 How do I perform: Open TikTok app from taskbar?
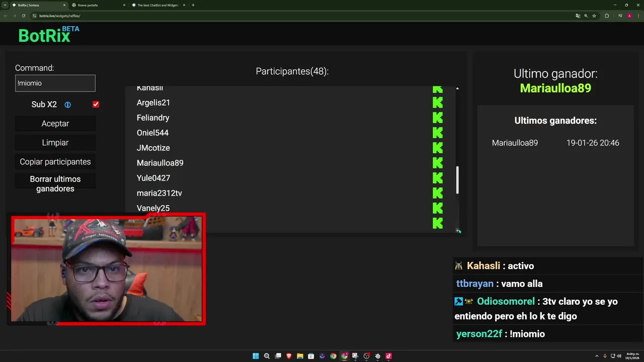pyautogui.click(x=388, y=356)
